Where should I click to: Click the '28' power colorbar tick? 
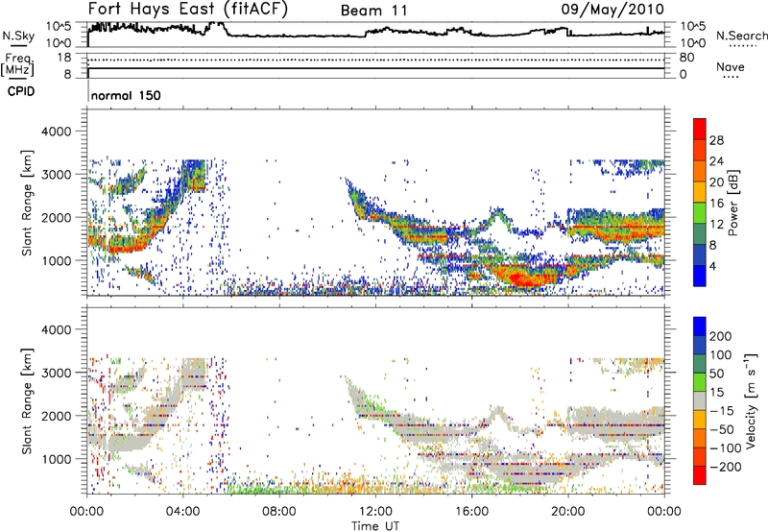point(716,140)
